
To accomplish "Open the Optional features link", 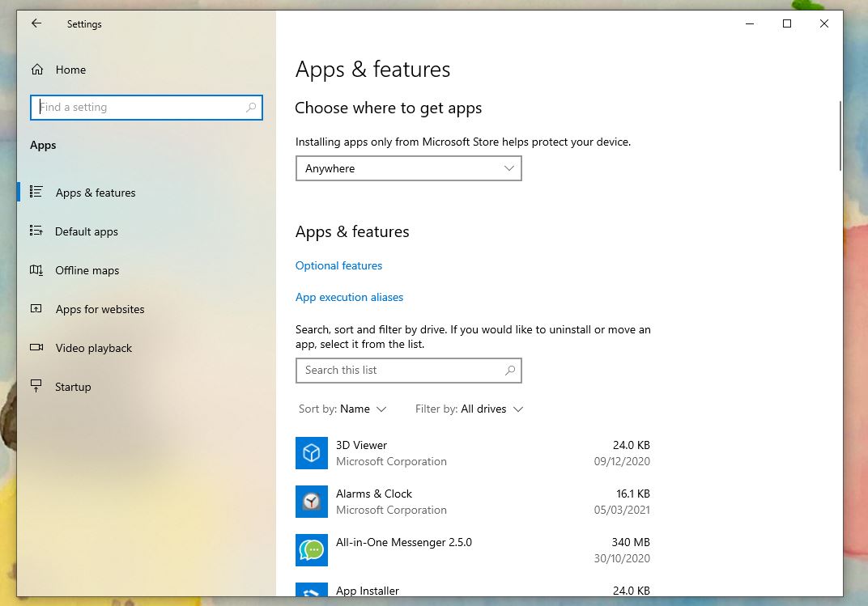I will 338,265.
